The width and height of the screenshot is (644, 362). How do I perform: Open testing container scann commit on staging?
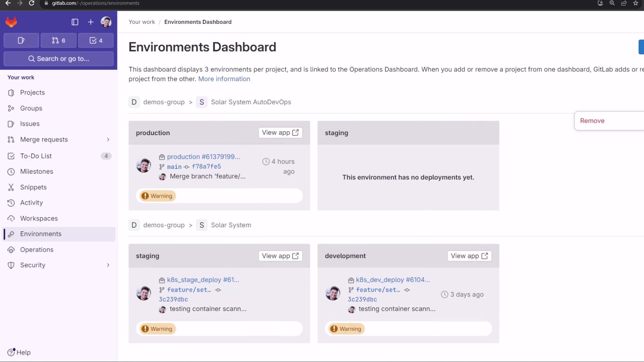pyautogui.click(x=208, y=309)
